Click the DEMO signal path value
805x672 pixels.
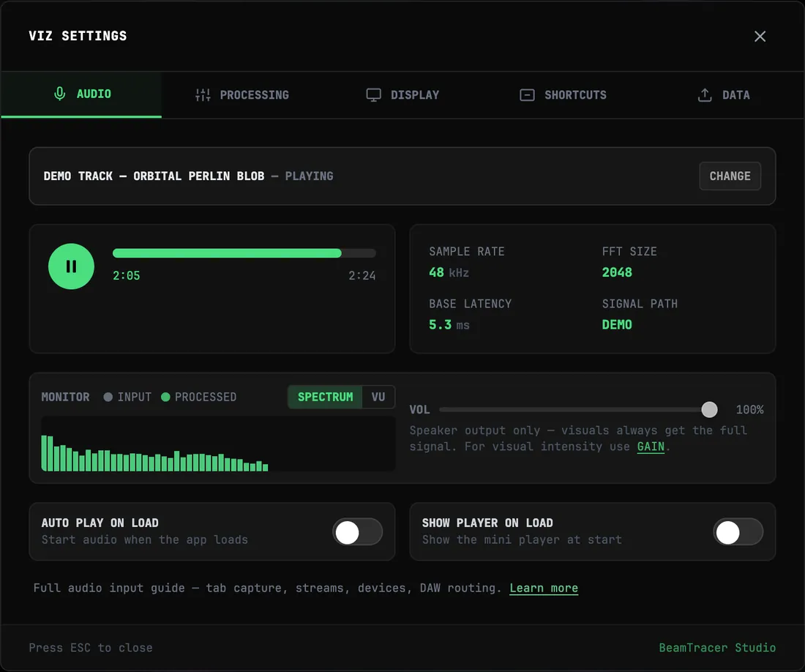[x=617, y=325]
